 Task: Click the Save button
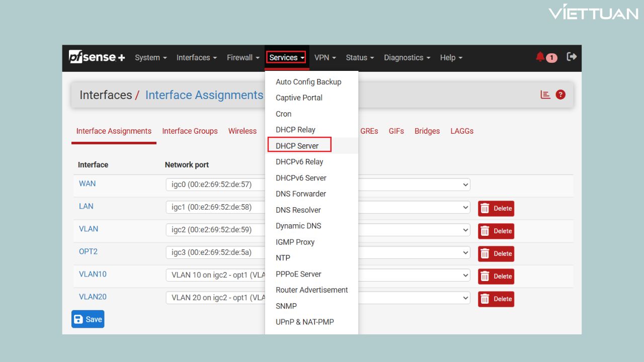click(x=88, y=319)
